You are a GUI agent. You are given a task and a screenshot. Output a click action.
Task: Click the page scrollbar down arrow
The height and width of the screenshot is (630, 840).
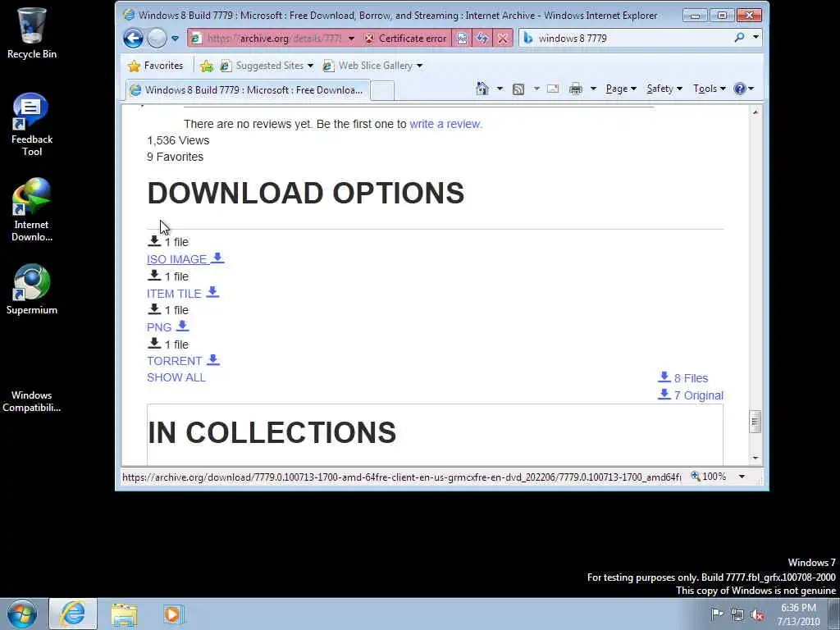756,458
